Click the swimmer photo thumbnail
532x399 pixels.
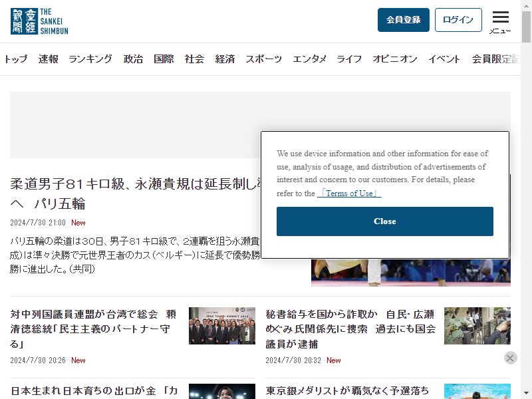coord(477,391)
